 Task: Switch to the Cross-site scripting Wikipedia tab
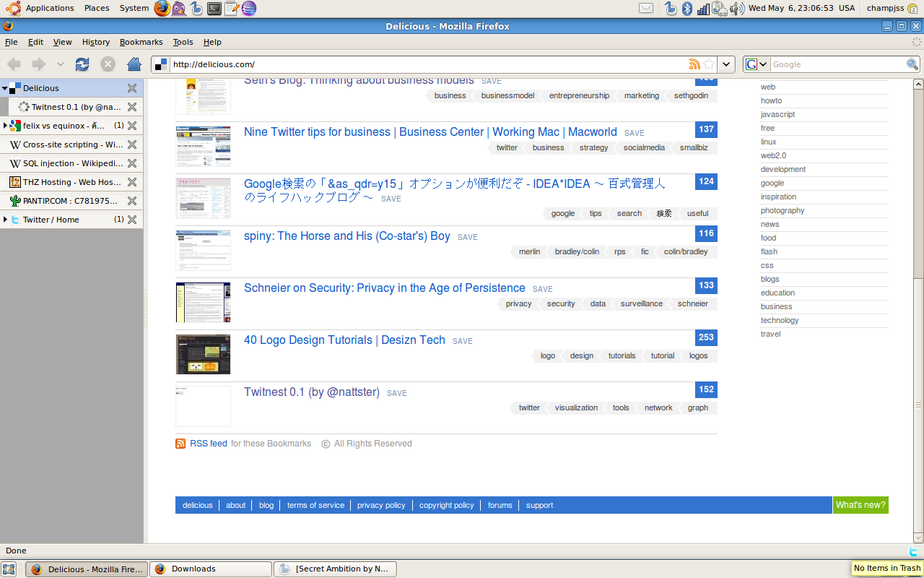[x=71, y=144]
